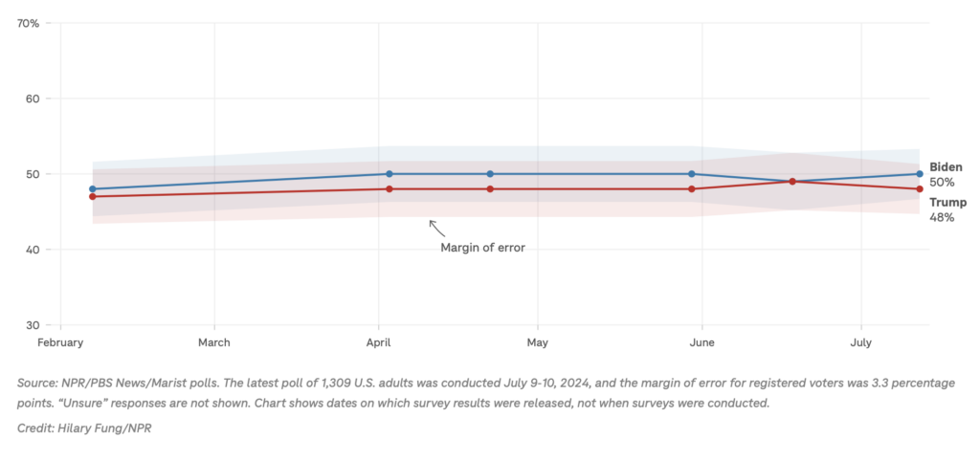Screen dimensions: 980x461
Task: Click Biden's blue point in late April
Action: tap(490, 174)
